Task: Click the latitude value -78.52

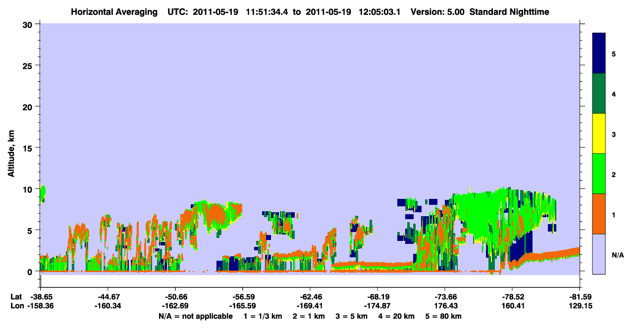Action: (x=512, y=297)
